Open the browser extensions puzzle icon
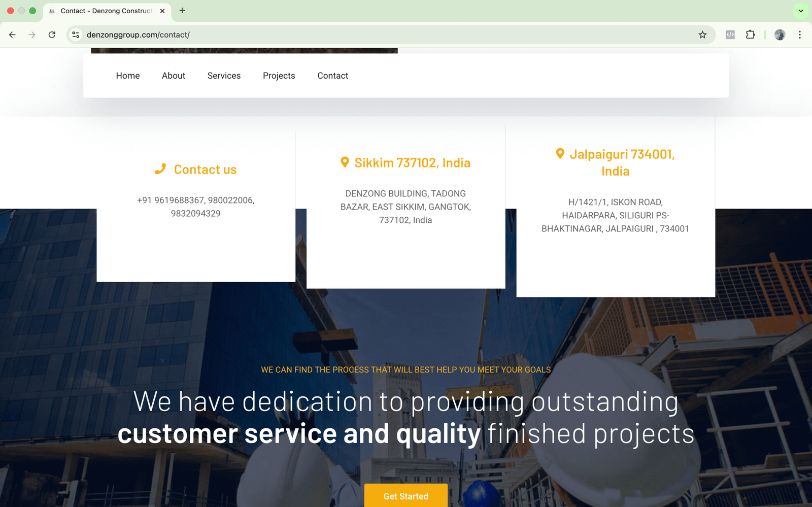The image size is (812, 507). pos(750,35)
